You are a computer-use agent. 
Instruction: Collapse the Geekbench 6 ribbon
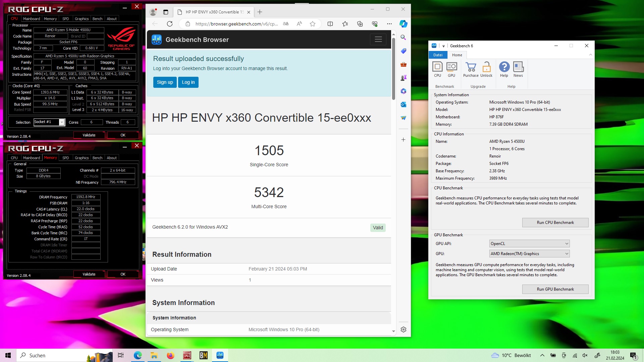coord(591,55)
